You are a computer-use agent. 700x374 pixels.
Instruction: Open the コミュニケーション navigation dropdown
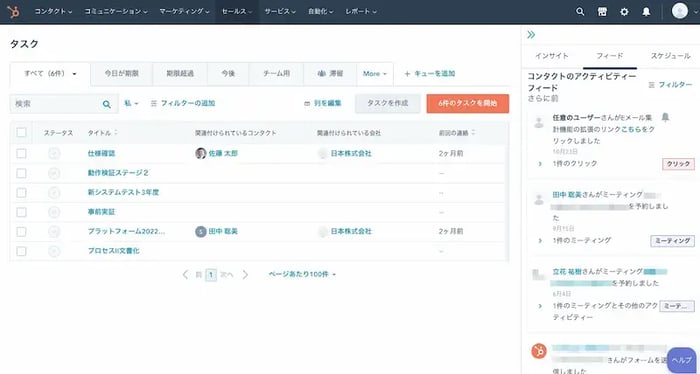coord(116,12)
